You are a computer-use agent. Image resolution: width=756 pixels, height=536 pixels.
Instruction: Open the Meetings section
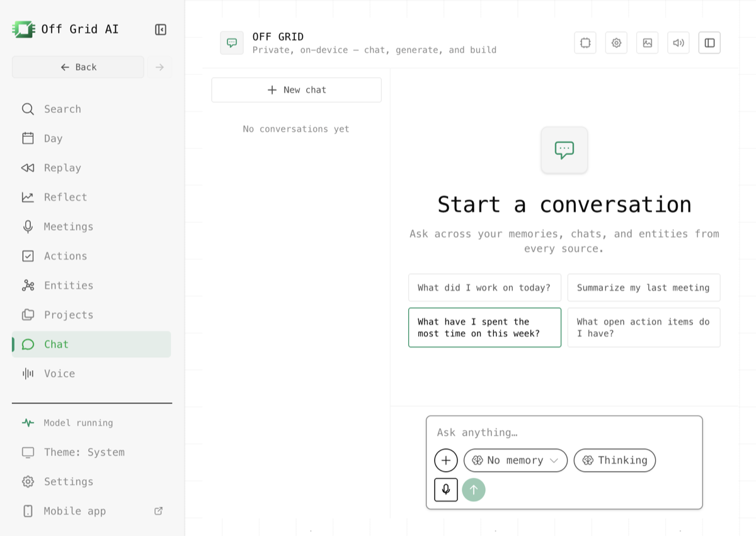(x=91, y=226)
